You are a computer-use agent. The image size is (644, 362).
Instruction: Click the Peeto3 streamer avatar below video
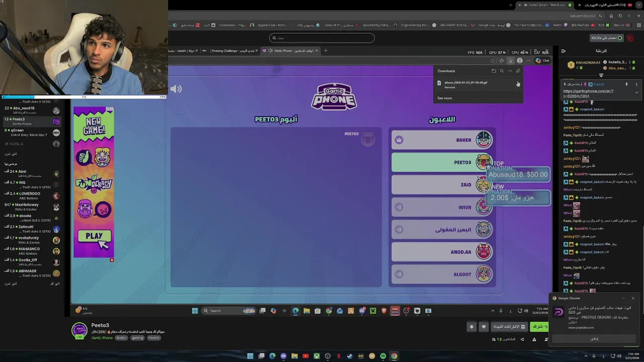pos(79,330)
